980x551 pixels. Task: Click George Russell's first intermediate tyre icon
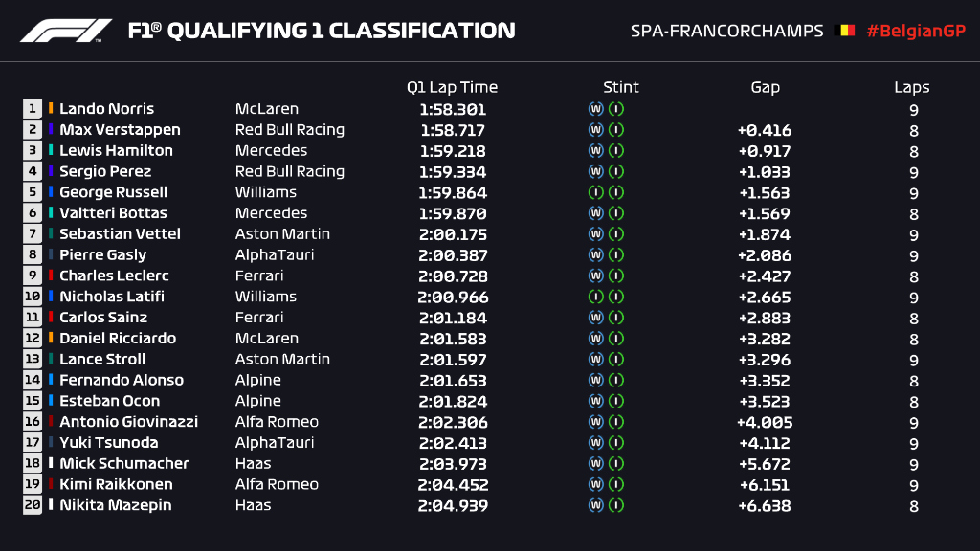(595, 192)
